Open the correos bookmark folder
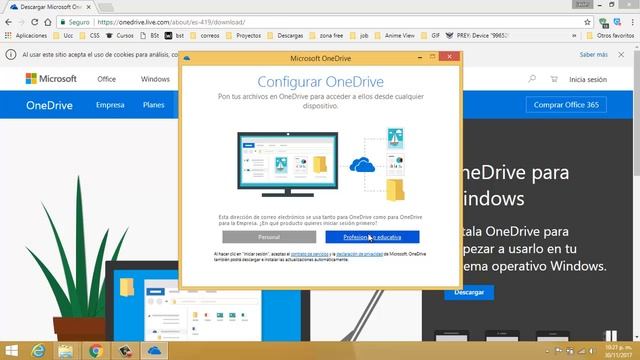The image size is (640, 360). tap(205, 36)
